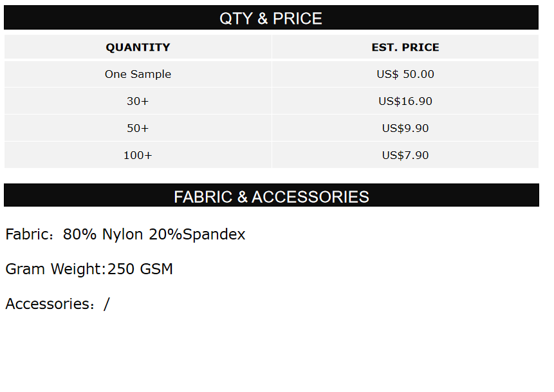Select the 80% Nylon composition text

[103, 234]
